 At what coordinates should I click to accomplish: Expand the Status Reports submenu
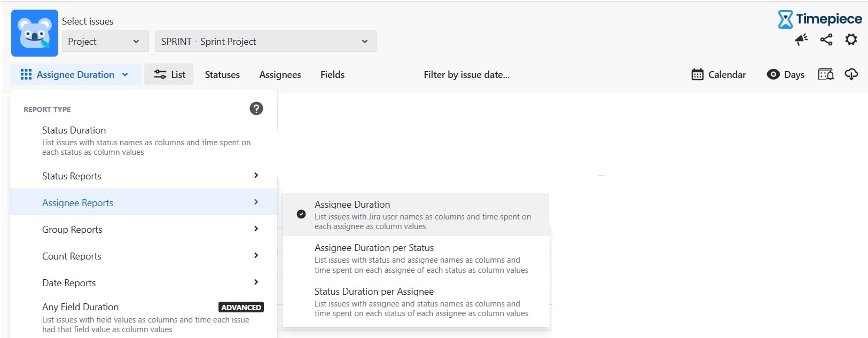point(144,176)
